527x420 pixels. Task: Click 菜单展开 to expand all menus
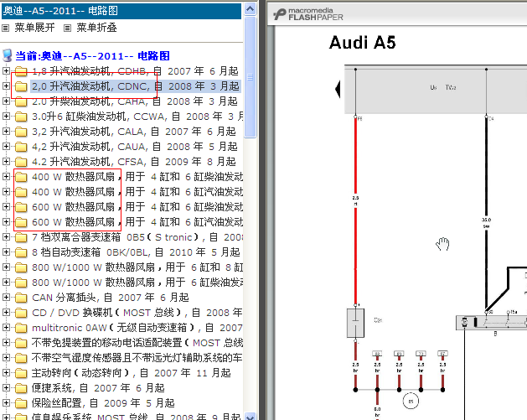coord(34,28)
